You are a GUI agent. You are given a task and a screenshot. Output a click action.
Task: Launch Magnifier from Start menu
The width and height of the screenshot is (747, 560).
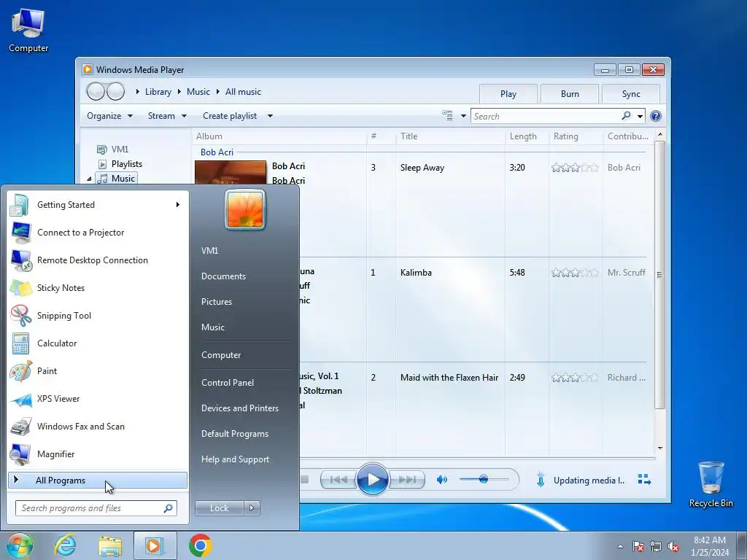point(97,454)
